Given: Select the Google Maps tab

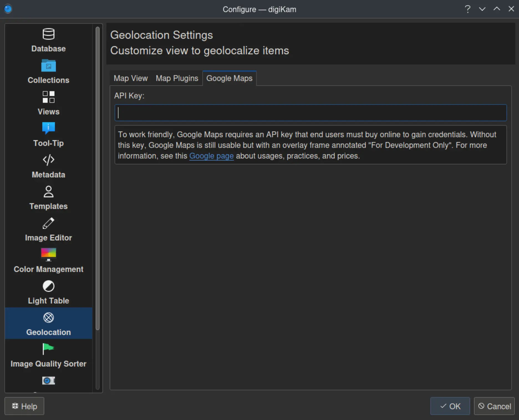Looking at the screenshot, I should click(229, 78).
